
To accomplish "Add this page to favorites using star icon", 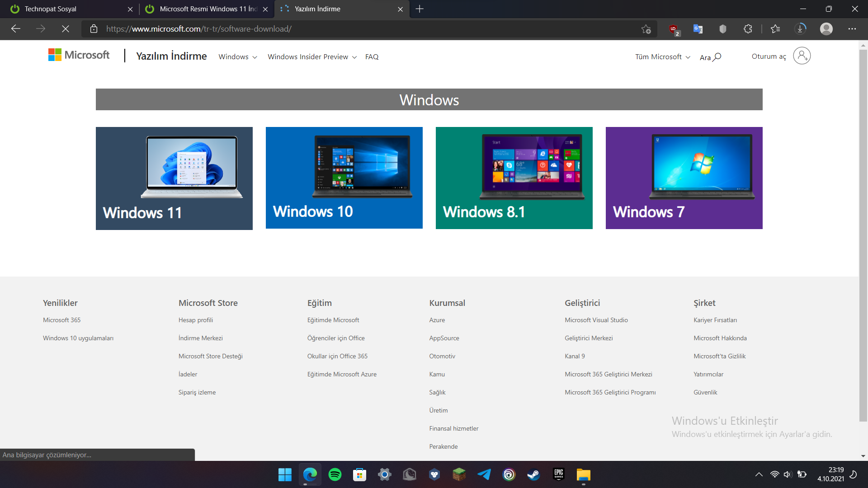I will (646, 29).
